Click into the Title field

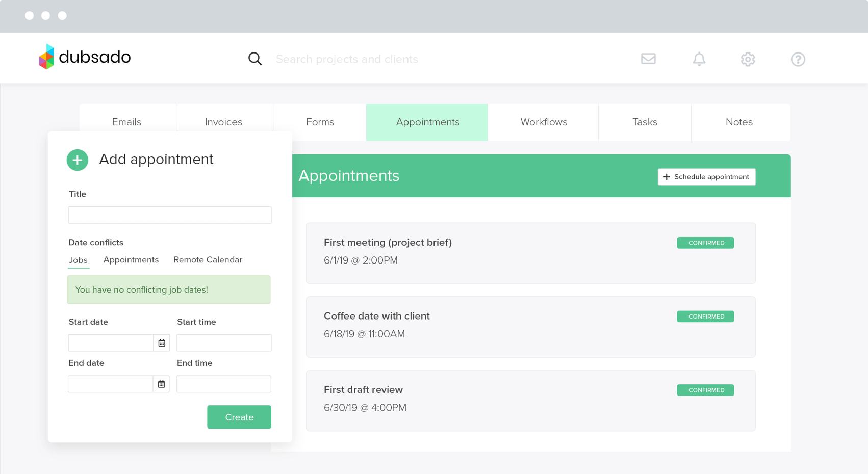point(170,215)
